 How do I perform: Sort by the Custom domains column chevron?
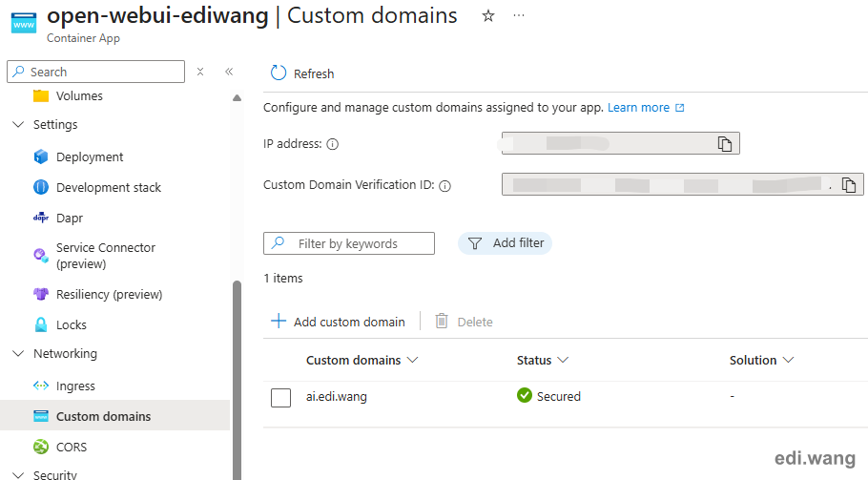pyautogui.click(x=412, y=360)
